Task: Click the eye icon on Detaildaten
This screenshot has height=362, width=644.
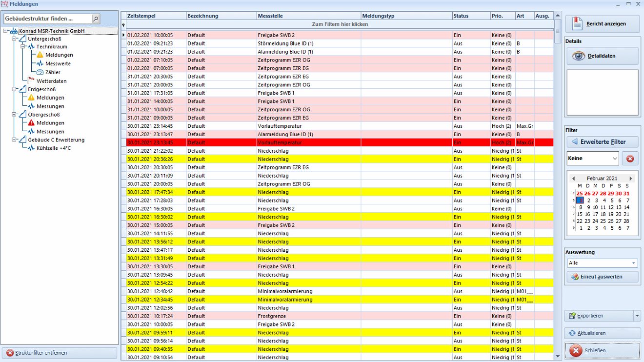Action: pyautogui.click(x=579, y=56)
